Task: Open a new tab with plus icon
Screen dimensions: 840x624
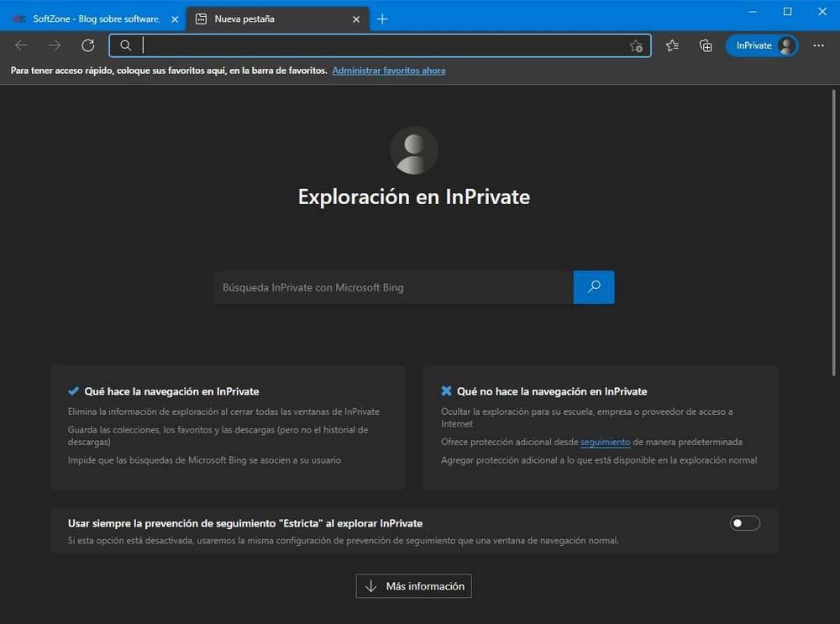Action: [382, 19]
